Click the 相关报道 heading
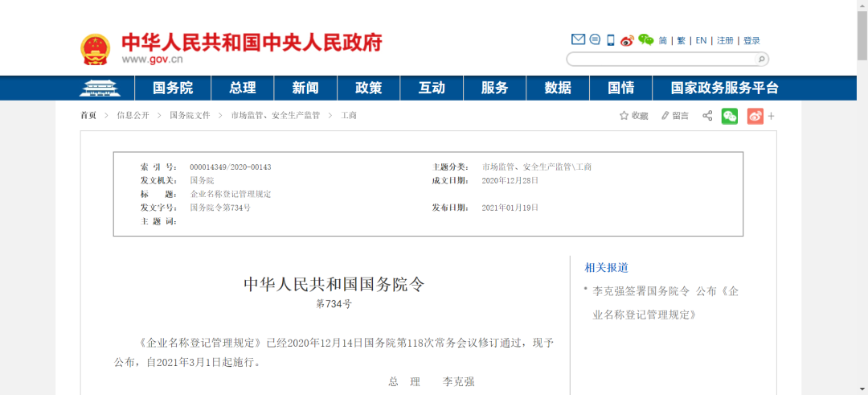868x395 pixels. (607, 268)
